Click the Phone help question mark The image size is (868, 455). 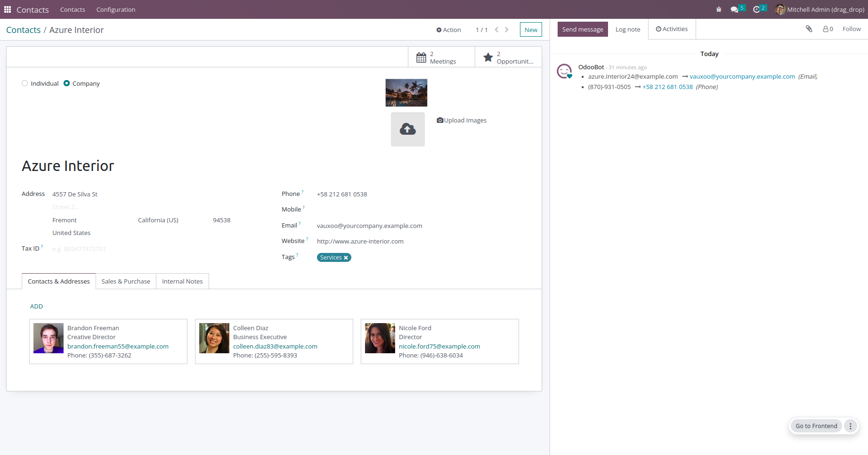point(302,192)
